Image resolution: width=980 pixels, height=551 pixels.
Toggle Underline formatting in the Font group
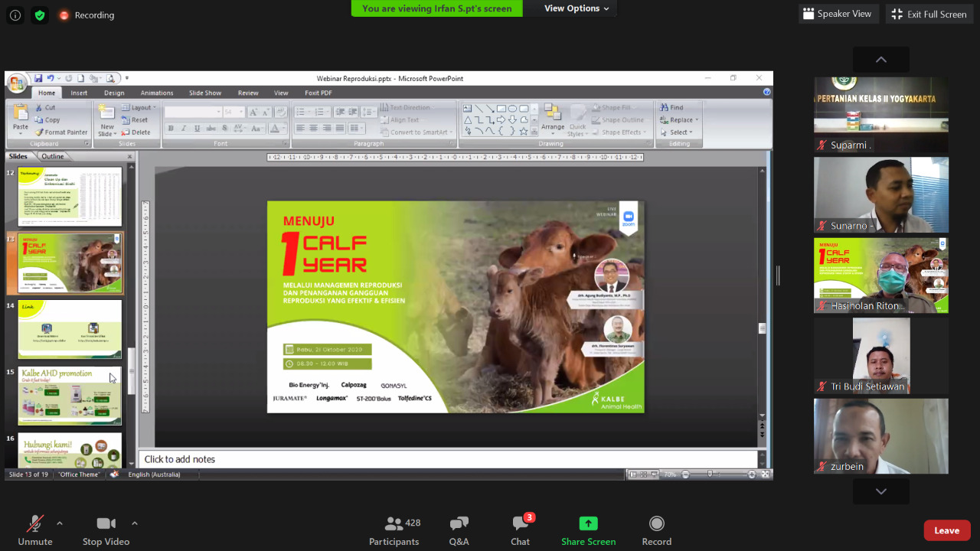coord(195,129)
